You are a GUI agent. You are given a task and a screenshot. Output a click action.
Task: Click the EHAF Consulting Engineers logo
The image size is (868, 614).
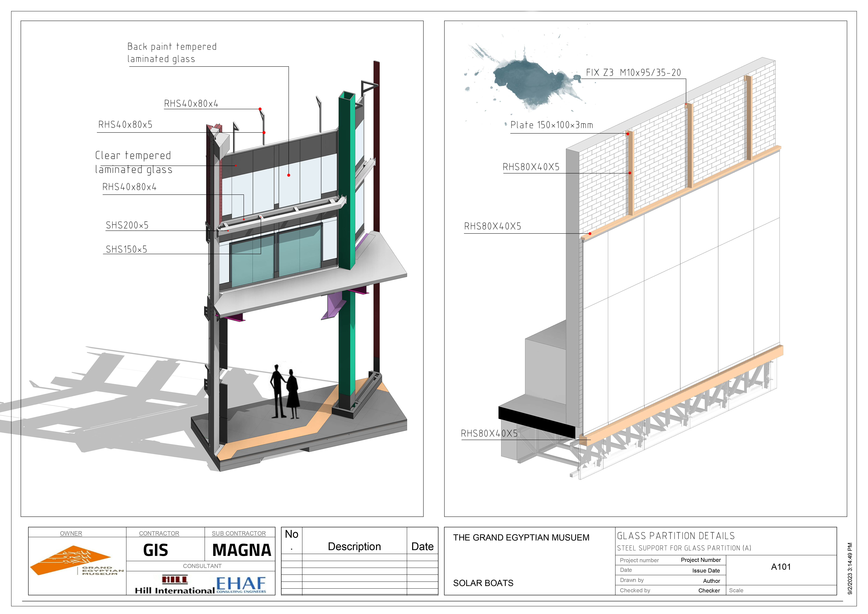(241, 585)
